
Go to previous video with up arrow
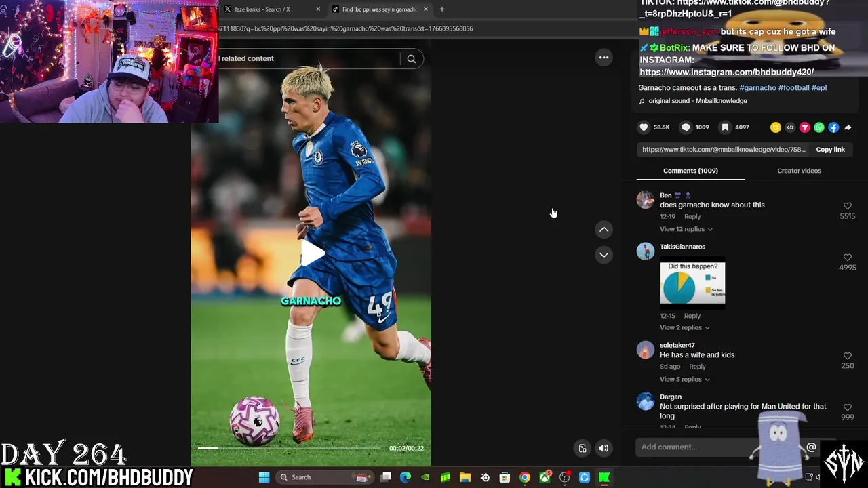pyautogui.click(x=604, y=230)
